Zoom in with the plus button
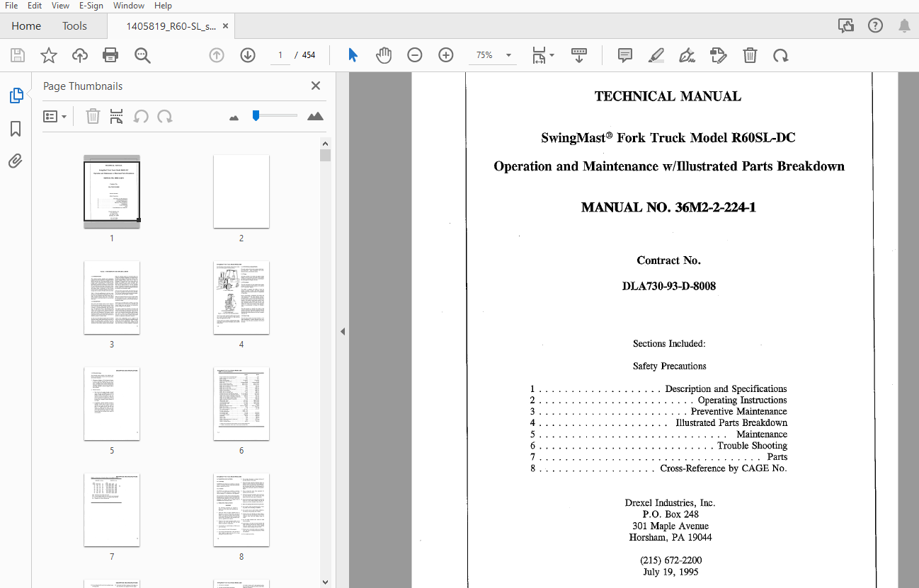 pyautogui.click(x=446, y=55)
